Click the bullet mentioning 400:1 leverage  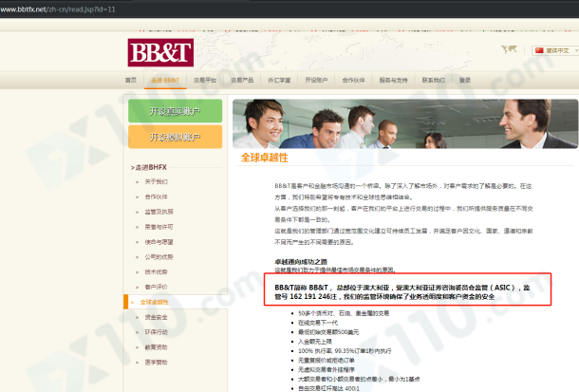[x=328, y=388]
